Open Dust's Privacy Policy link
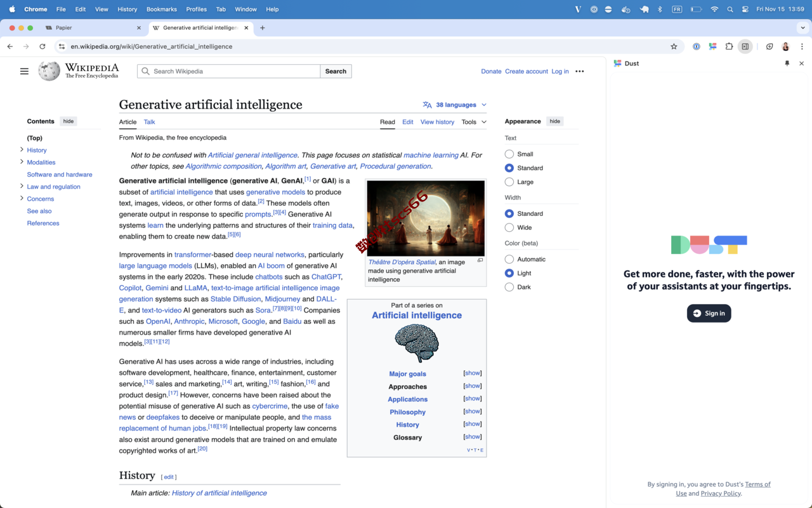812x508 pixels. click(721, 493)
